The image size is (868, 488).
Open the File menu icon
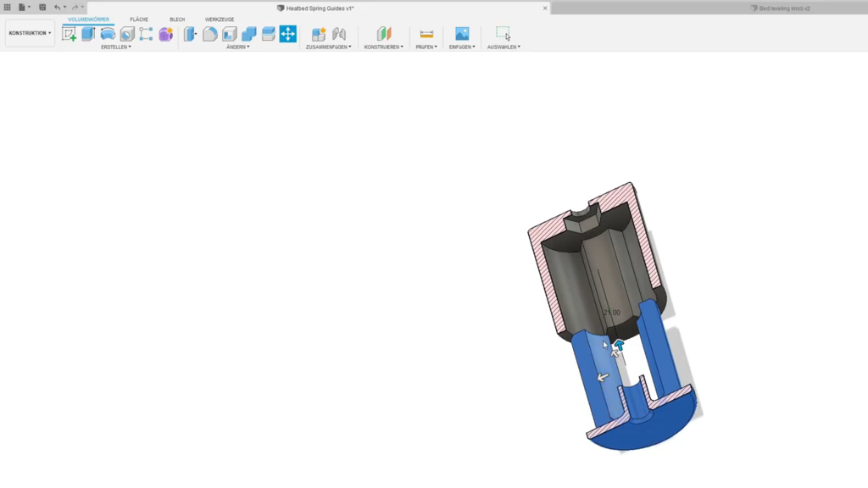[21, 7]
